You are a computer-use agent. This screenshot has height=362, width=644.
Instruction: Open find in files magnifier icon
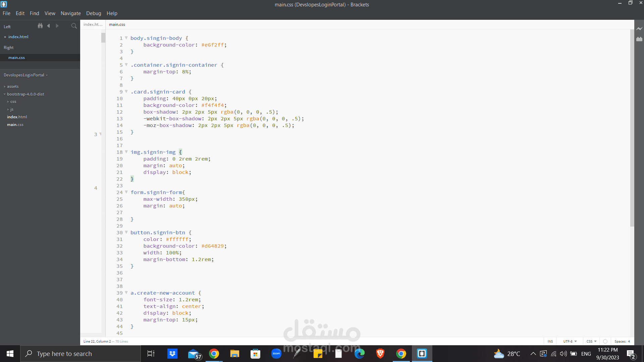[74, 26]
